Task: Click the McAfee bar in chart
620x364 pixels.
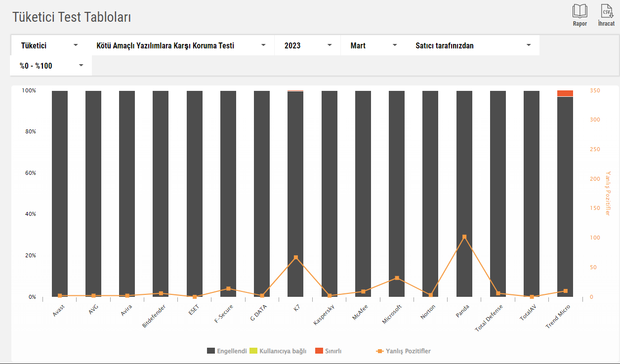Action: click(x=363, y=194)
